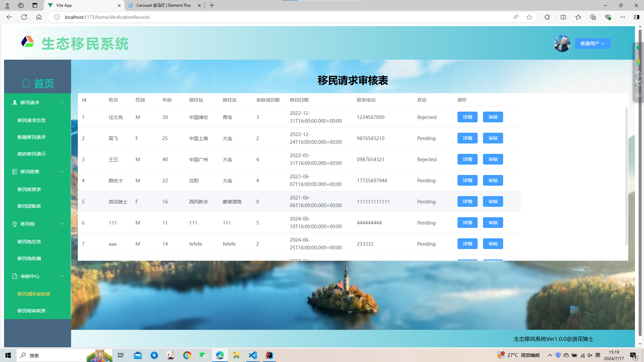Open Task View on the taskbar
Viewport: 644px width, 362px height.
[121, 355]
